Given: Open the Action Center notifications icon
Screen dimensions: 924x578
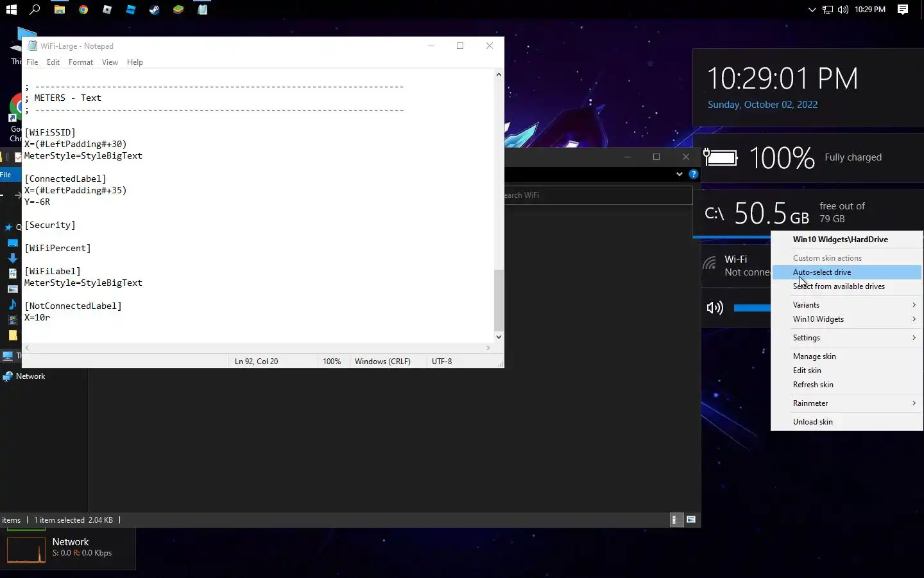Looking at the screenshot, I should pos(903,10).
